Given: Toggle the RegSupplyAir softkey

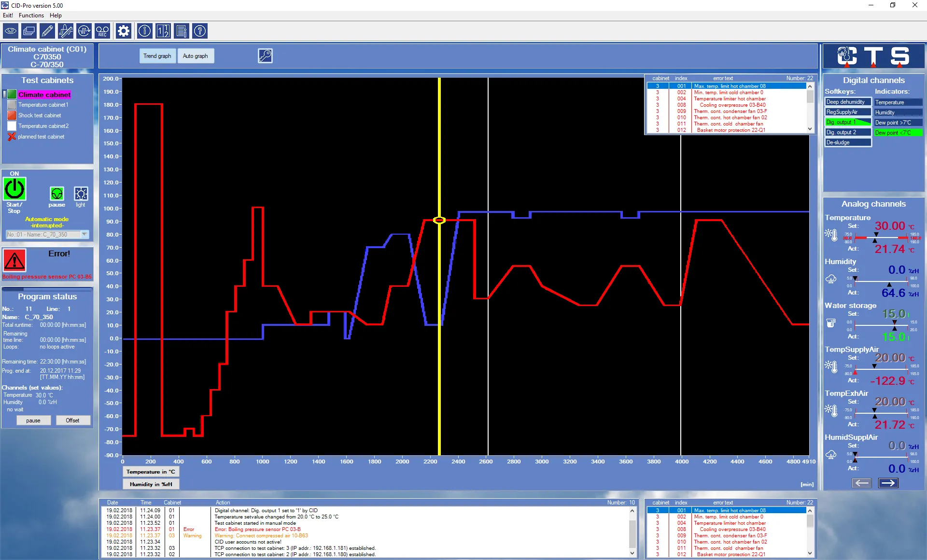Looking at the screenshot, I should [848, 112].
